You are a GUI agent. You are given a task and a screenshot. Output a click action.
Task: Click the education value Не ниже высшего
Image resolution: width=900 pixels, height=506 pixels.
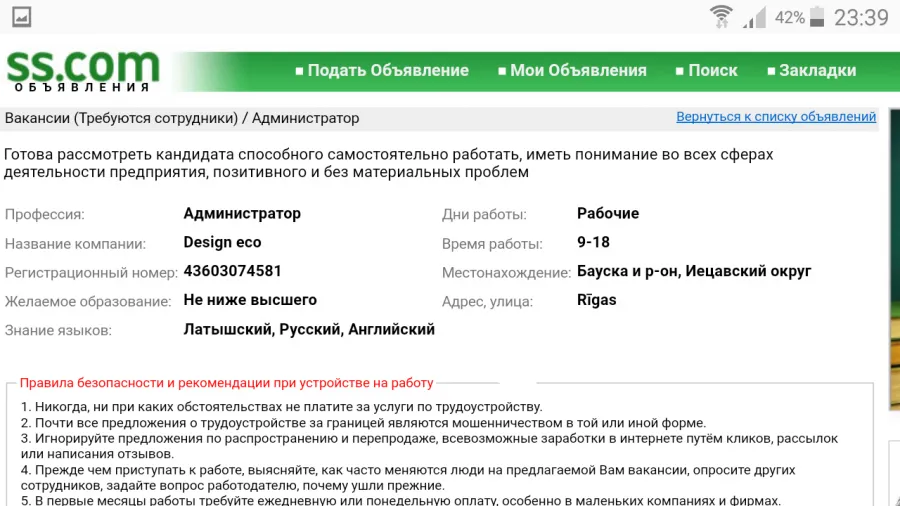tap(250, 300)
